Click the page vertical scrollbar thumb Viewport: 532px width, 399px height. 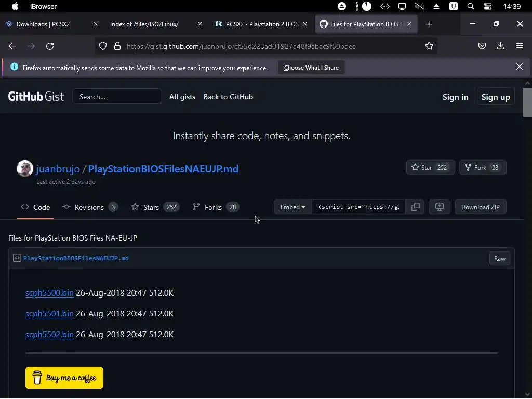click(x=527, y=102)
